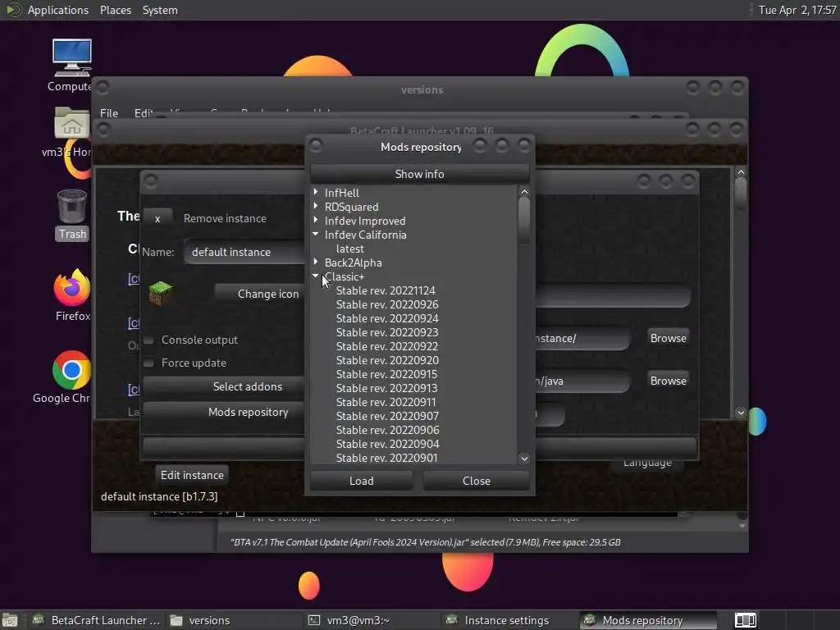
Task: Click the grass block instance icon
Action: (x=160, y=293)
